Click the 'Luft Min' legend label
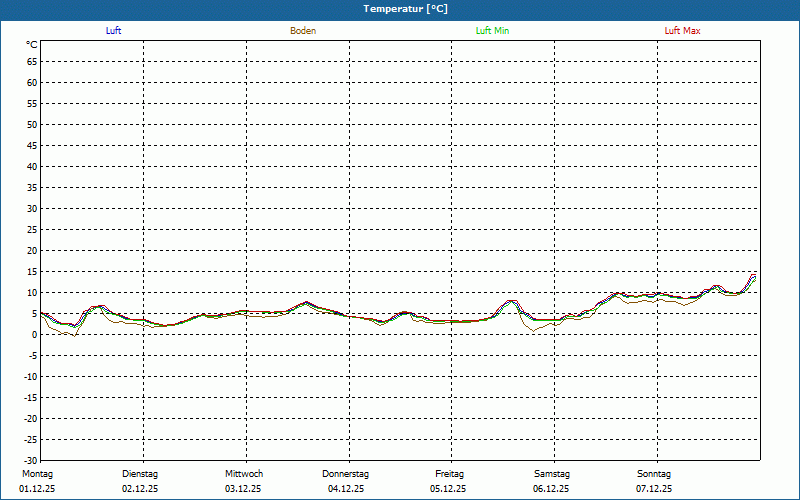 click(492, 31)
